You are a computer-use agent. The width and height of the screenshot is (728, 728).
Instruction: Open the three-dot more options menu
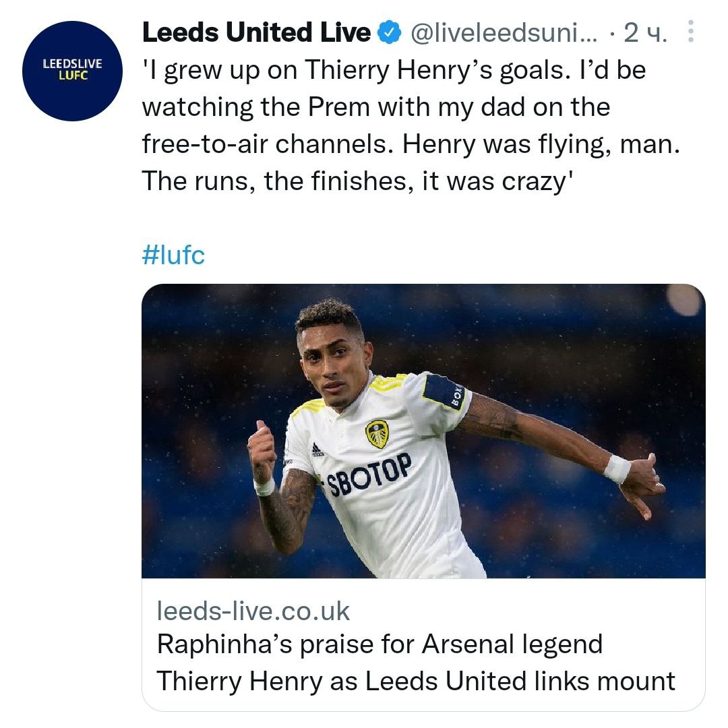click(x=690, y=32)
